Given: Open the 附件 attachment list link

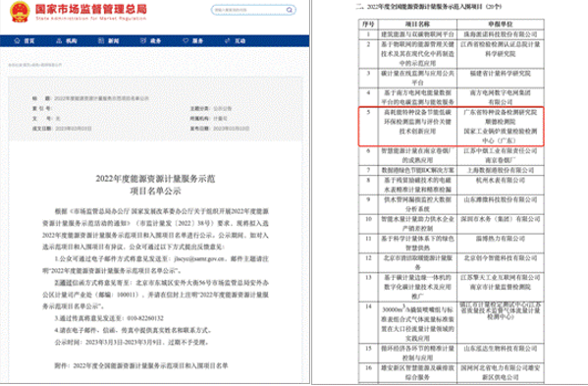Looking at the screenshot, I should pos(141,365).
